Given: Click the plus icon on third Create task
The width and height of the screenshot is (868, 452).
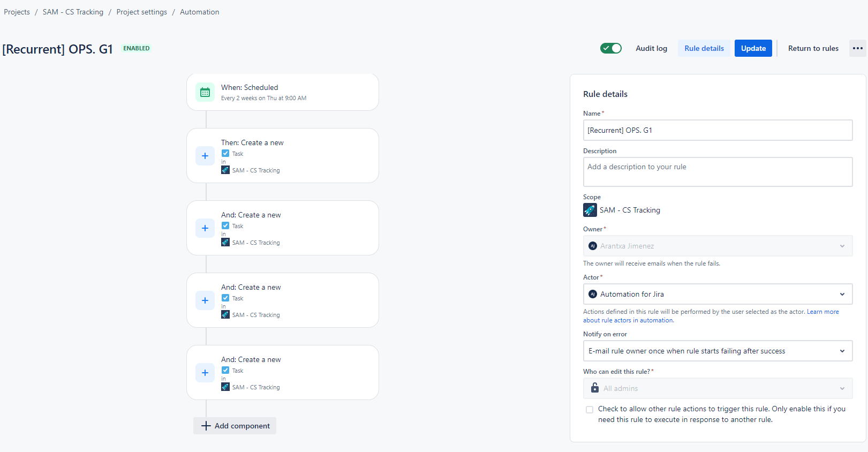Looking at the screenshot, I should [205, 300].
